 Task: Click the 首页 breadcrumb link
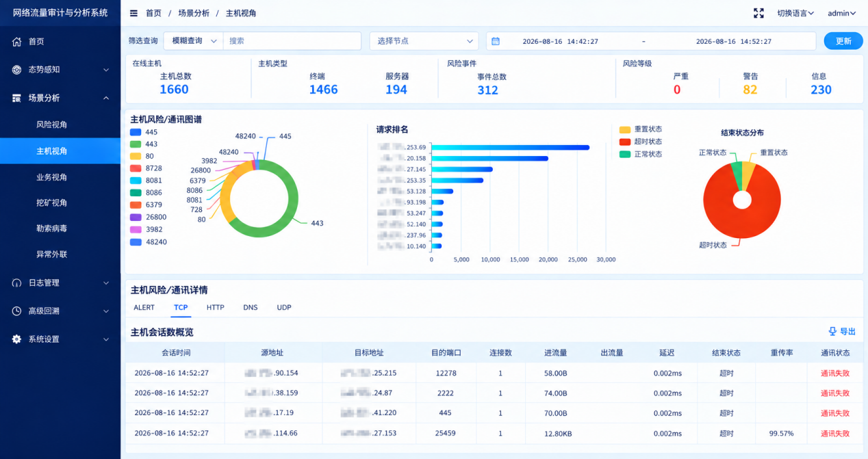point(154,13)
